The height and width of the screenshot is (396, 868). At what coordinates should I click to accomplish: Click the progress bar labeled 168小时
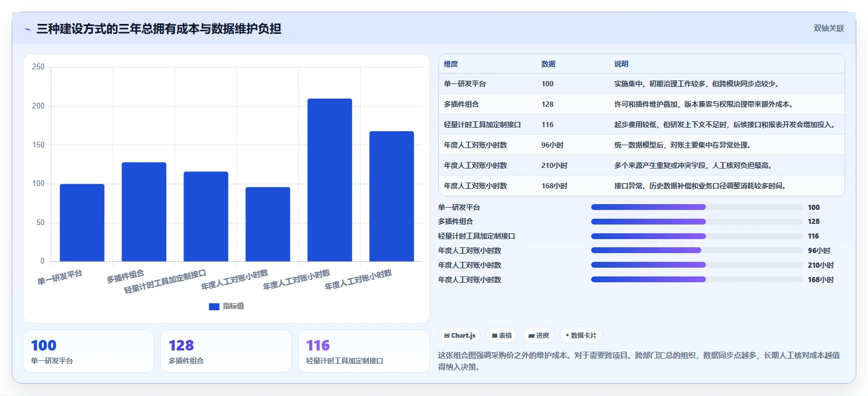point(697,279)
